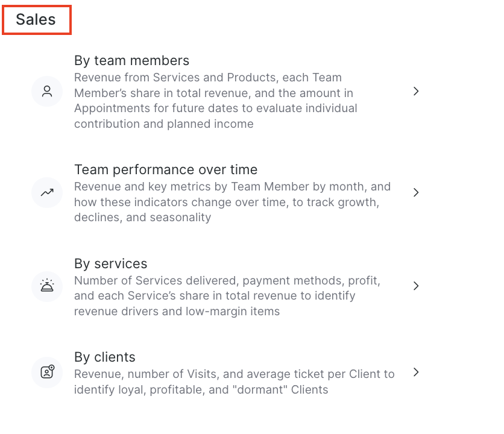The width and height of the screenshot is (504, 434).
Task: Click the service bell icon
Action: [47, 286]
